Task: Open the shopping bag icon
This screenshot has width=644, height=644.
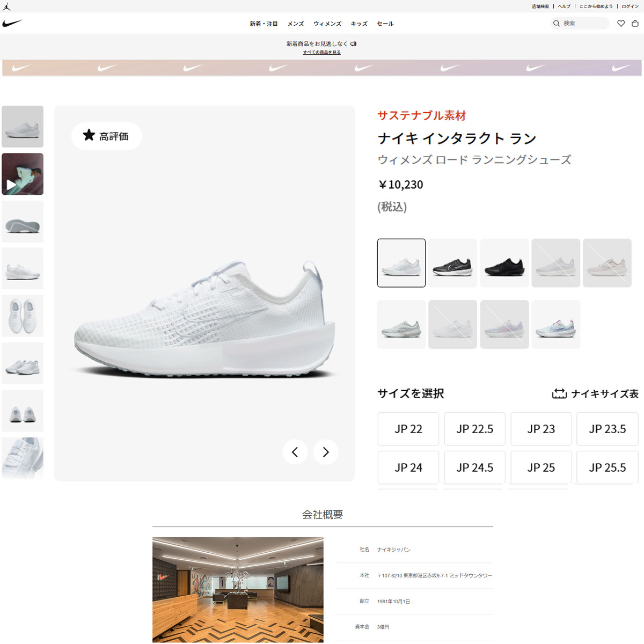Action: [x=635, y=24]
